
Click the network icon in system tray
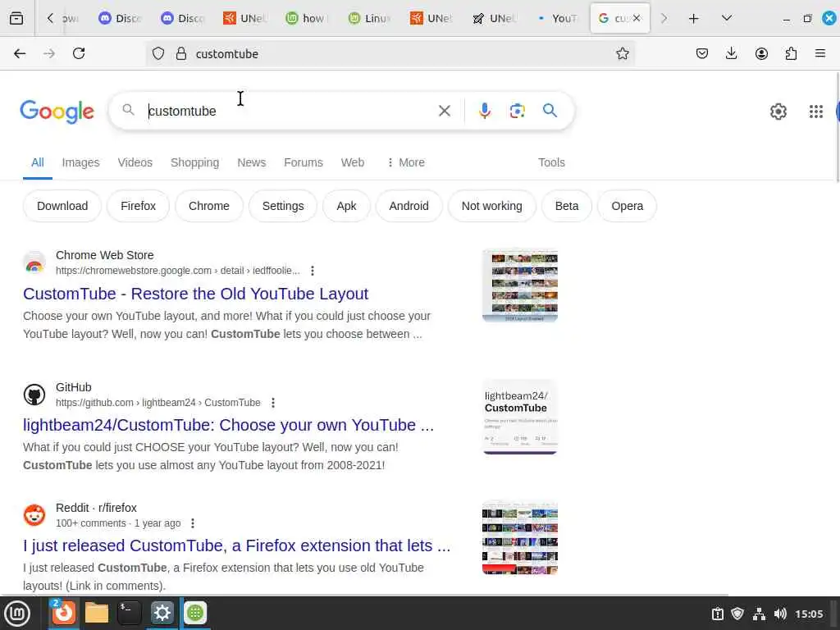tap(759, 614)
